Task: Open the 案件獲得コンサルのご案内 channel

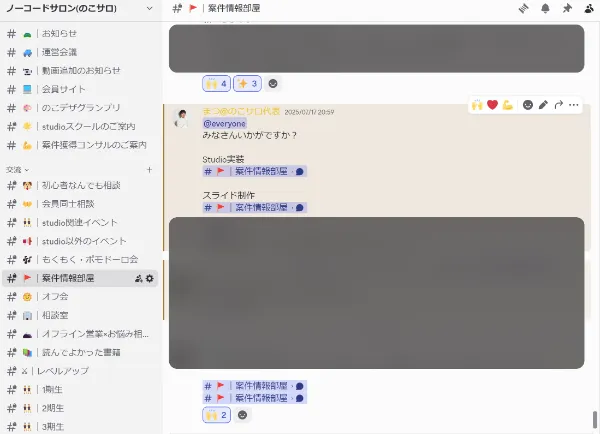Action: tap(80, 145)
